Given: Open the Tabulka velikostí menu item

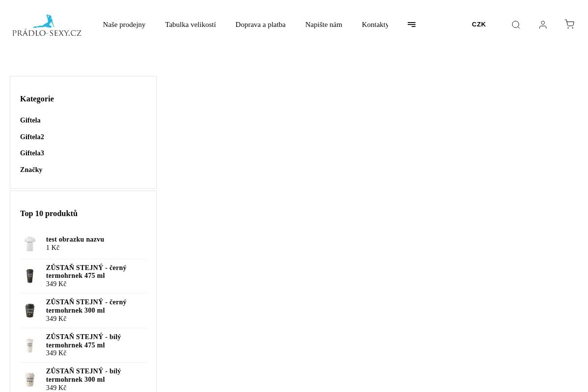Looking at the screenshot, I should 190,24.
